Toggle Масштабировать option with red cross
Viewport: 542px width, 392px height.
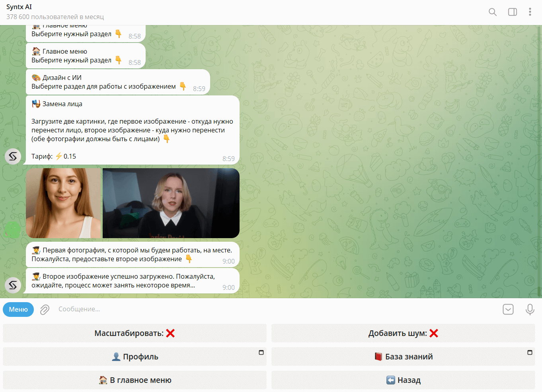(x=135, y=333)
